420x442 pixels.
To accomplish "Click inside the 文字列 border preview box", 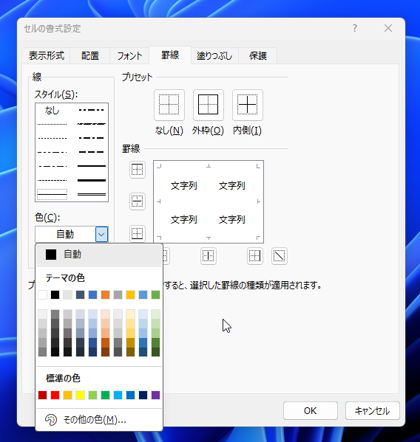I will point(208,202).
